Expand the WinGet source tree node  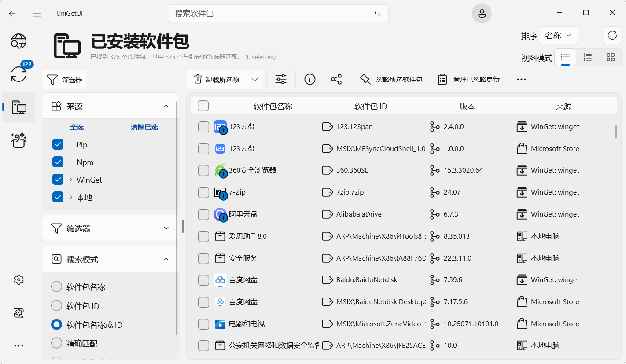click(71, 180)
